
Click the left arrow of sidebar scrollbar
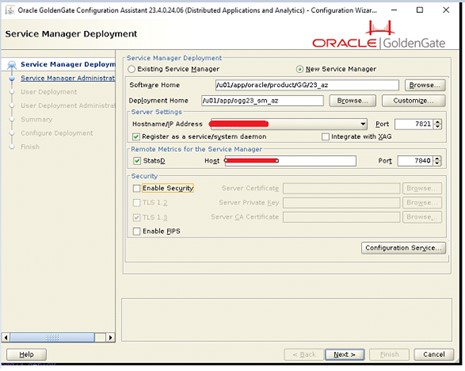coord(6,337)
